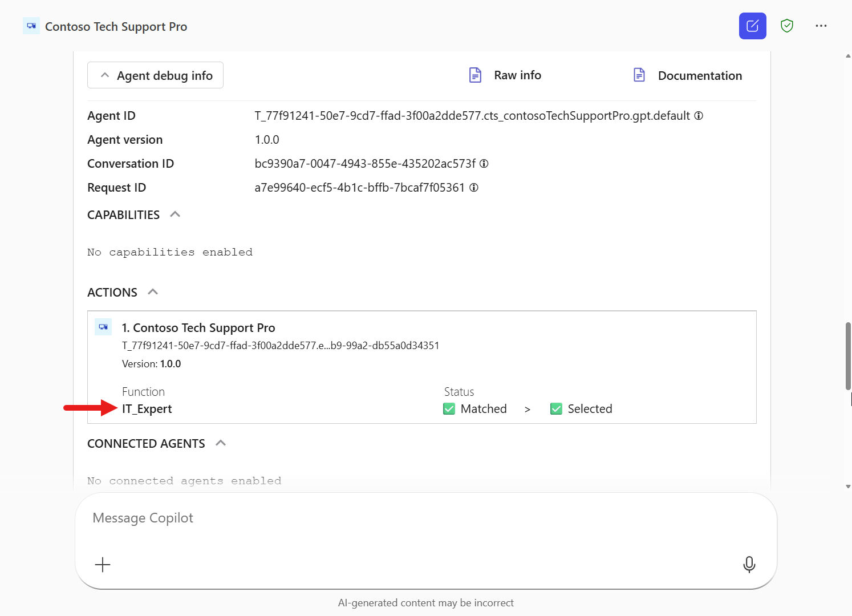Click the Contoso Tech Support Pro title
This screenshot has height=616, width=852.
pyautogui.click(x=116, y=27)
